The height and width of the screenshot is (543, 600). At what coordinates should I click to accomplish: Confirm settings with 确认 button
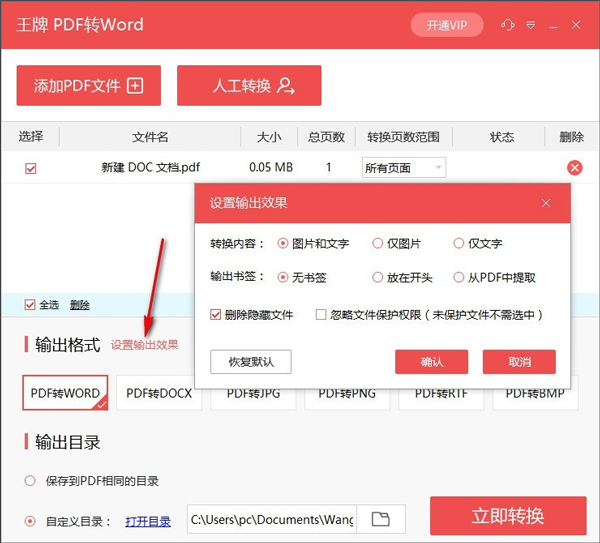click(432, 362)
